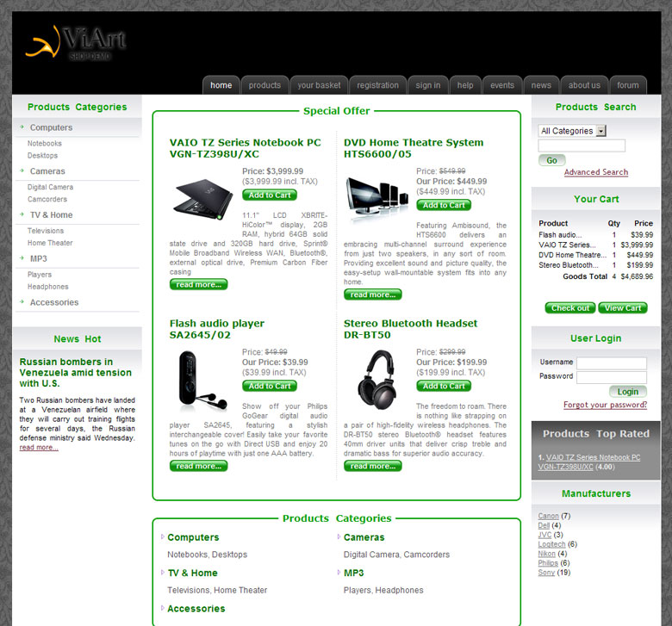The width and height of the screenshot is (672, 626).
Task: Read more about the Bluetooth Headset
Action: click(373, 466)
